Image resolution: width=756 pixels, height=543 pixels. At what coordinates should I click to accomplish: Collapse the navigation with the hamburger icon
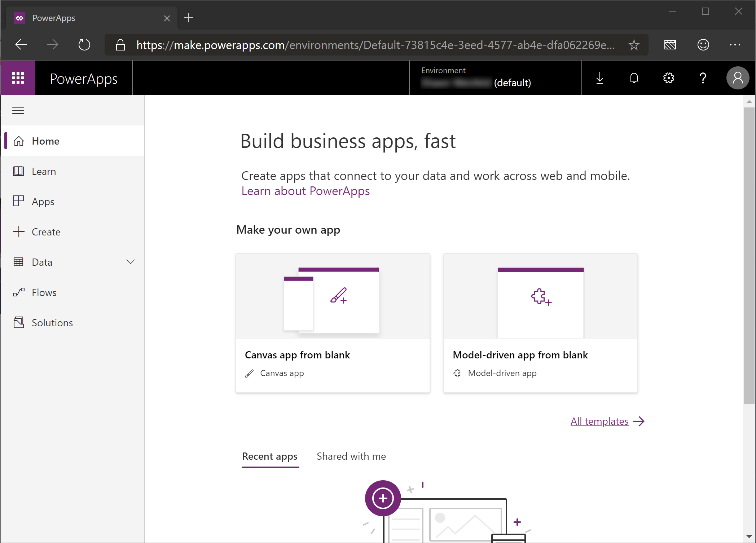tap(18, 110)
